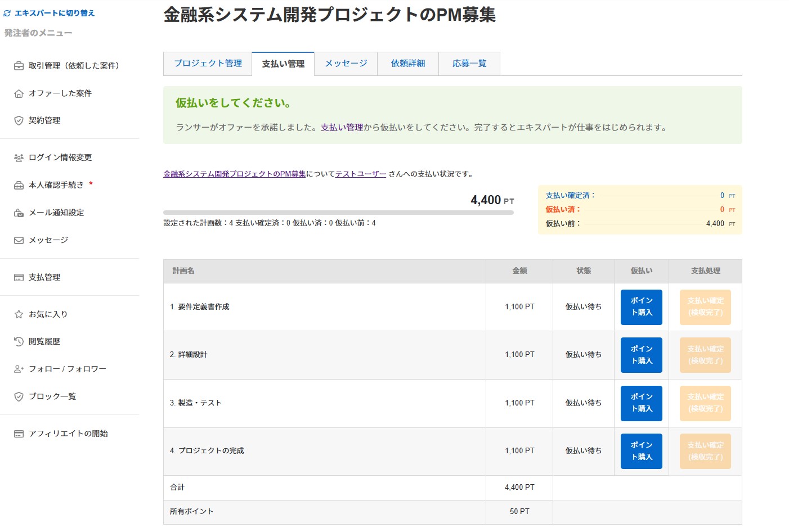This screenshot has width=789, height=532.
Task: Click the payment progress bar
Action: (338, 213)
